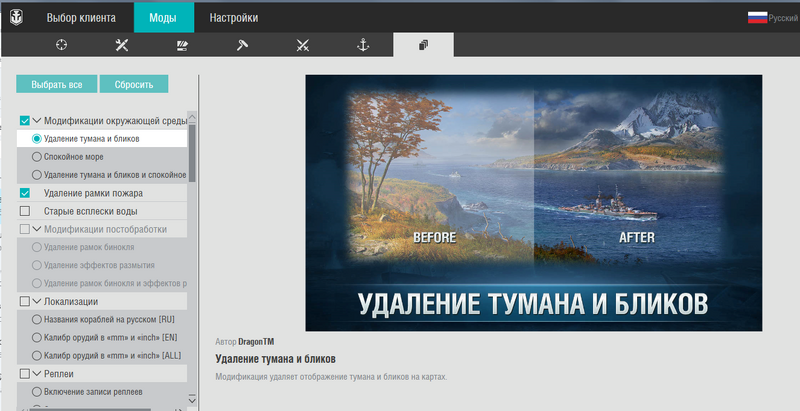This screenshot has height=411, width=800.
Task: Switch to the Моды tab
Action: pos(163,18)
